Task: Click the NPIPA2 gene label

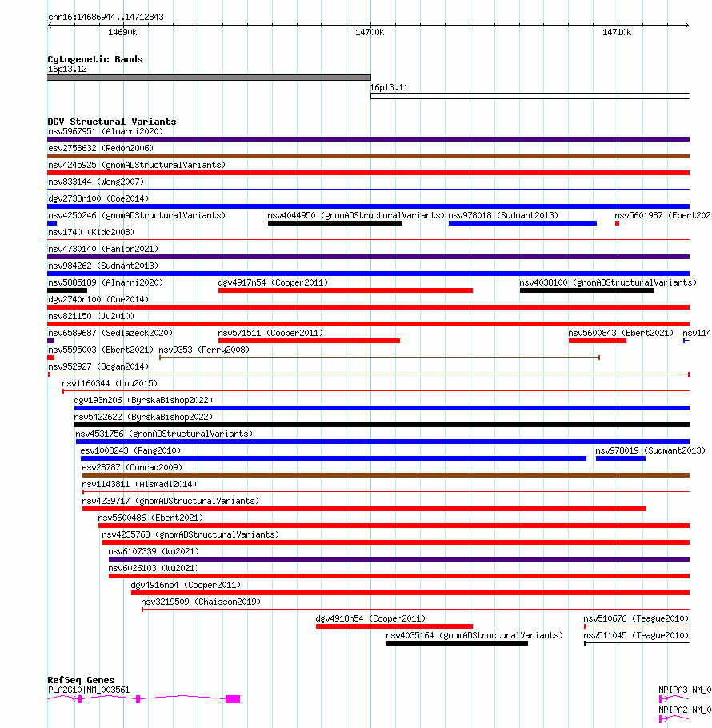Action: [x=685, y=710]
